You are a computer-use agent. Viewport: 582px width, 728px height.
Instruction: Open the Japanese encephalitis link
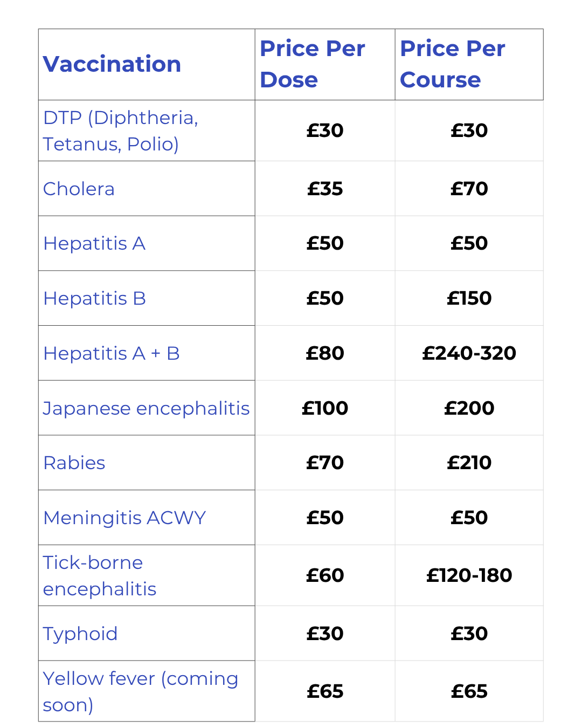[x=146, y=408]
